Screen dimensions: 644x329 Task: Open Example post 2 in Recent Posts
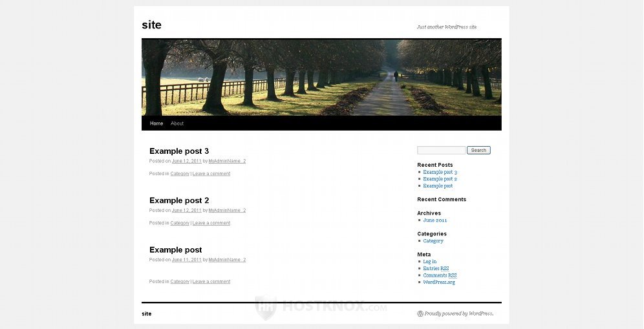point(440,178)
